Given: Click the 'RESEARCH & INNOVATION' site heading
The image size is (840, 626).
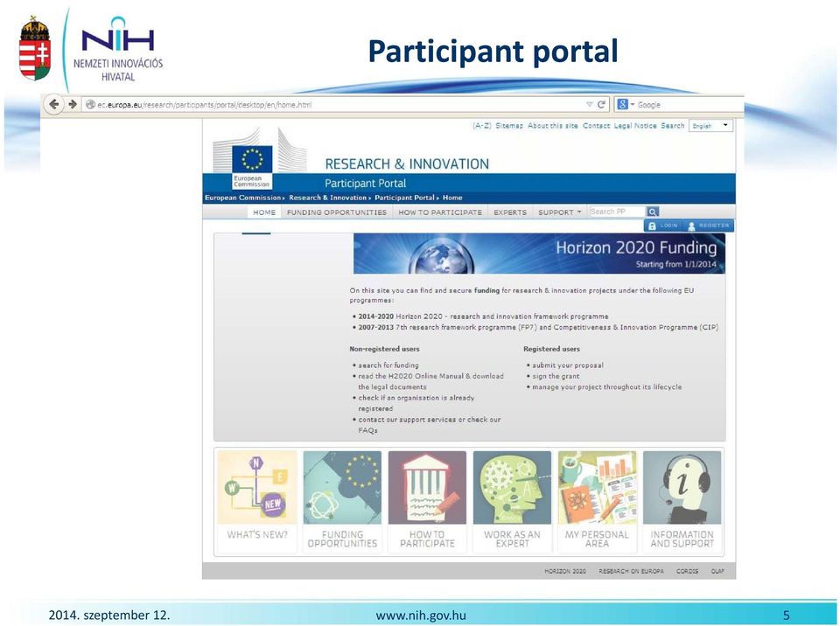Looking at the screenshot, I should tap(407, 163).
